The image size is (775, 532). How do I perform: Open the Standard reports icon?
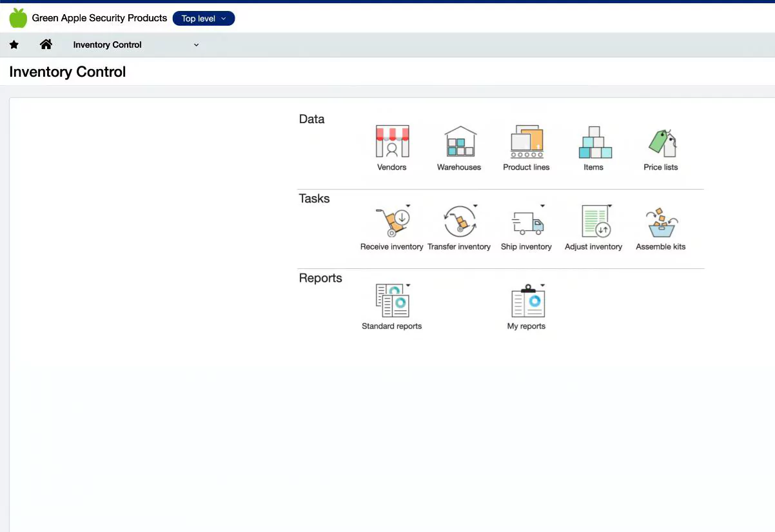point(391,301)
